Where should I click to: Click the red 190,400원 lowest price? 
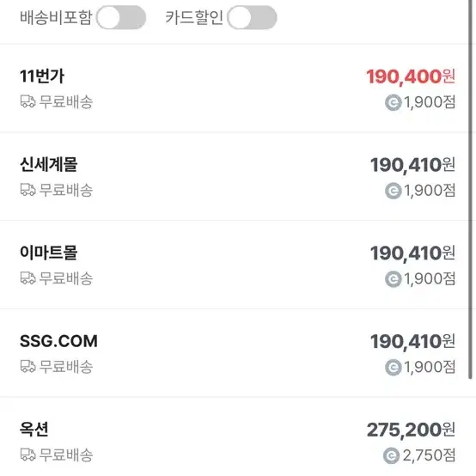click(411, 76)
